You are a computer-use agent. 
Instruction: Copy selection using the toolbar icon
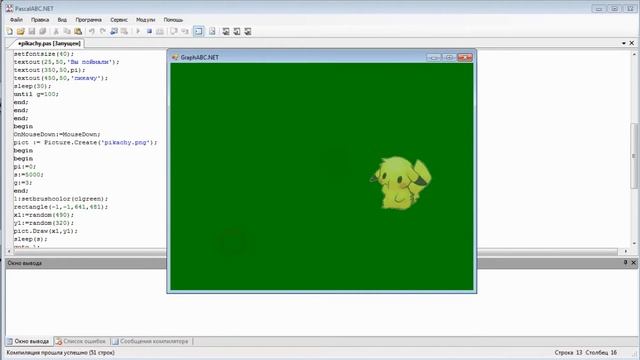click(67, 31)
